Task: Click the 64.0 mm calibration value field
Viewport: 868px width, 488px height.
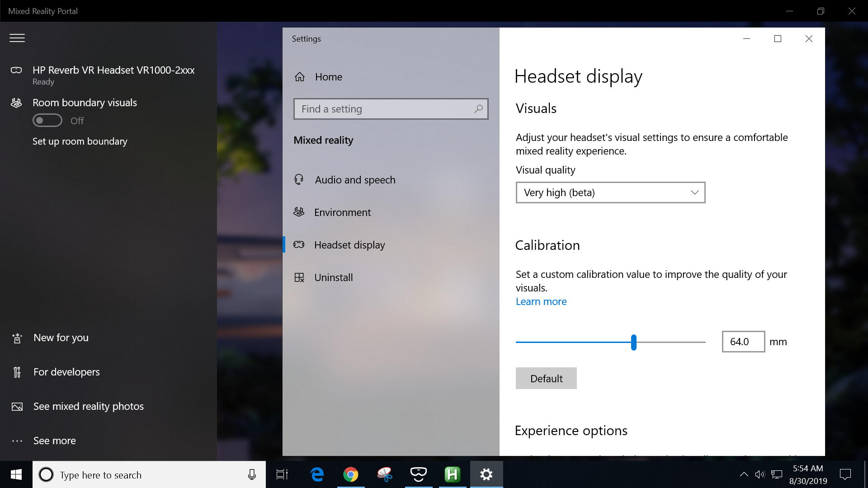Action: click(743, 342)
